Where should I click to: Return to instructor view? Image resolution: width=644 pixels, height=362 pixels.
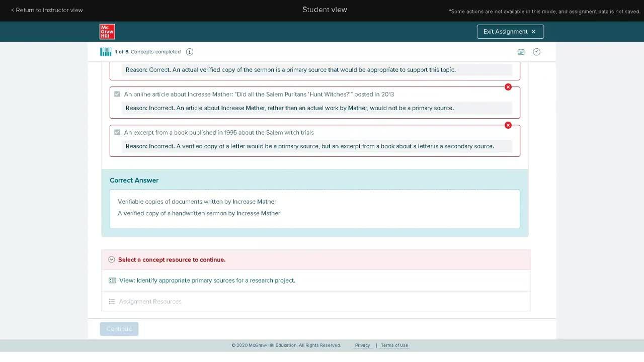[47, 10]
